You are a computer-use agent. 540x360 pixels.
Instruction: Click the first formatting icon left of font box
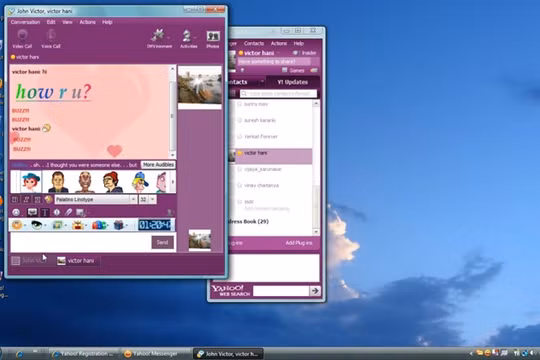[15, 199]
